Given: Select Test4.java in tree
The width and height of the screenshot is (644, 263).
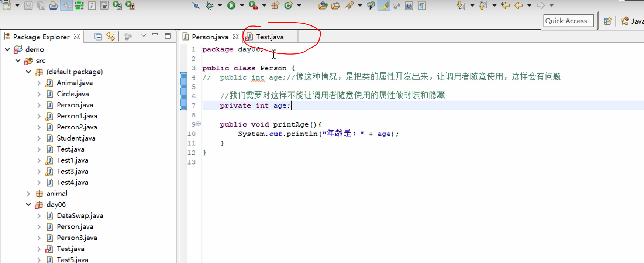Looking at the screenshot, I should 72,182.
